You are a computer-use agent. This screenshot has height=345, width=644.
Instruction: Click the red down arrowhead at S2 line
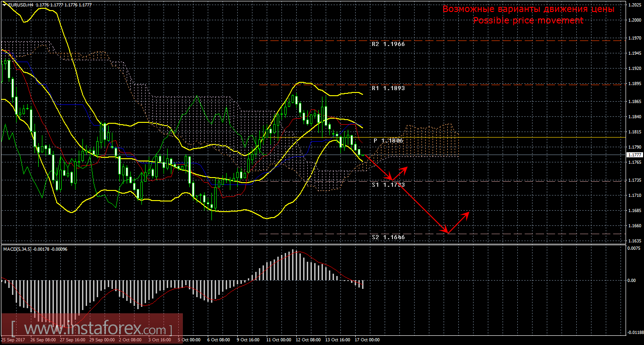pos(445,231)
